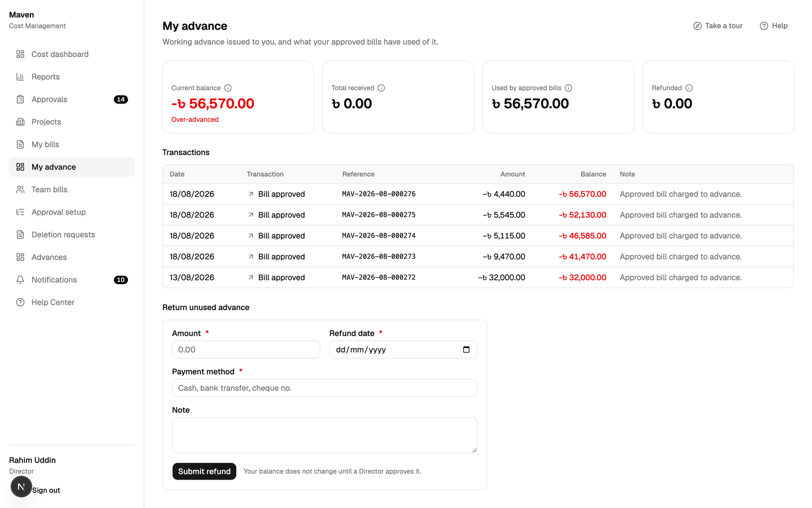Image resolution: width=812 pixels, height=508 pixels.
Task: Focus the Amount input field
Action: pos(246,350)
